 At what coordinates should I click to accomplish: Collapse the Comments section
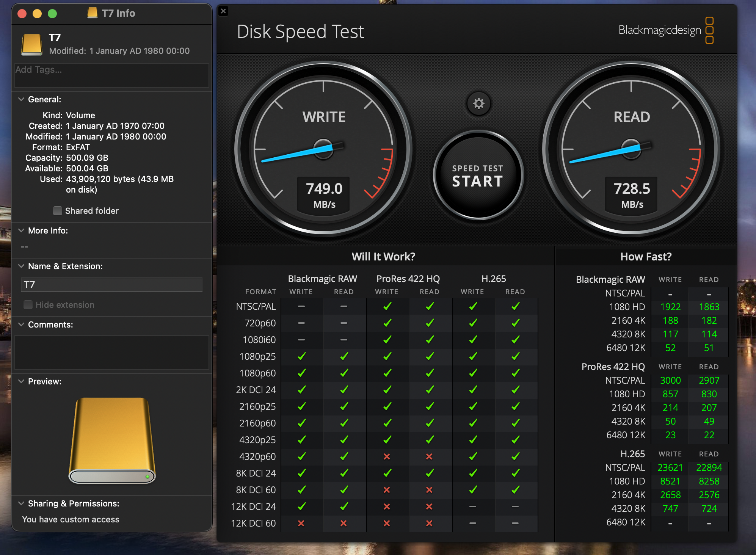point(21,325)
